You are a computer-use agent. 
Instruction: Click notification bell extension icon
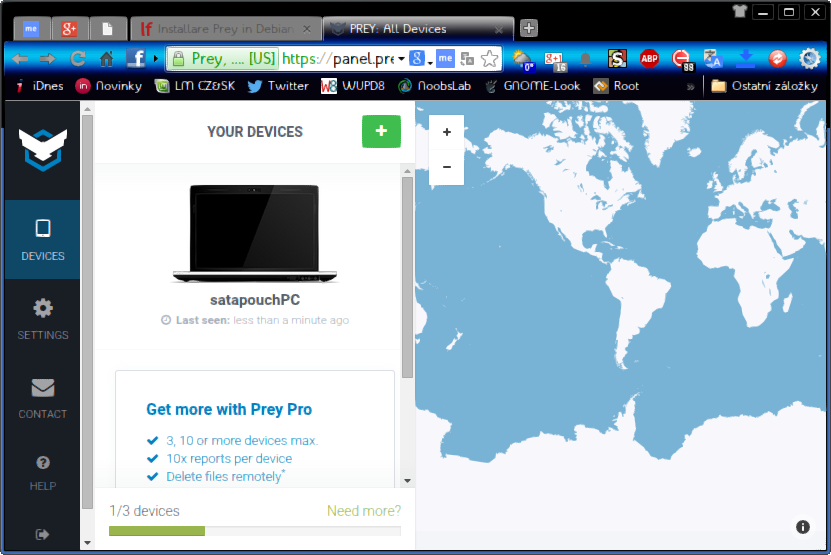(585, 59)
